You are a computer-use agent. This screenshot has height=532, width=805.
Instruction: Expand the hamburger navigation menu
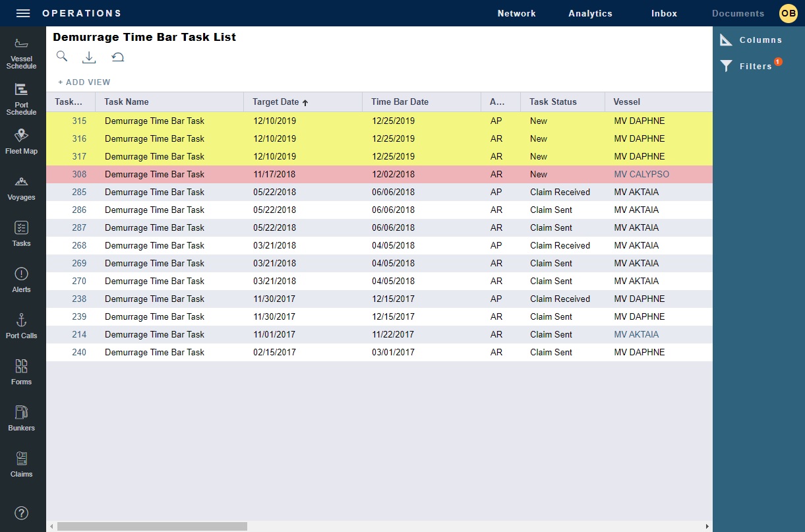point(22,13)
